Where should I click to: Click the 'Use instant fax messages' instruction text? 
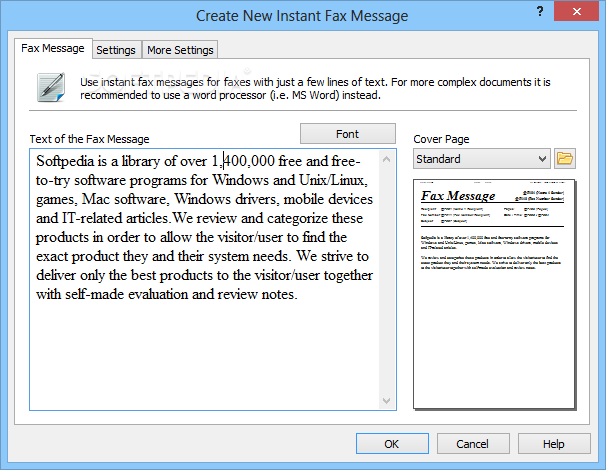[x=315, y=89]
